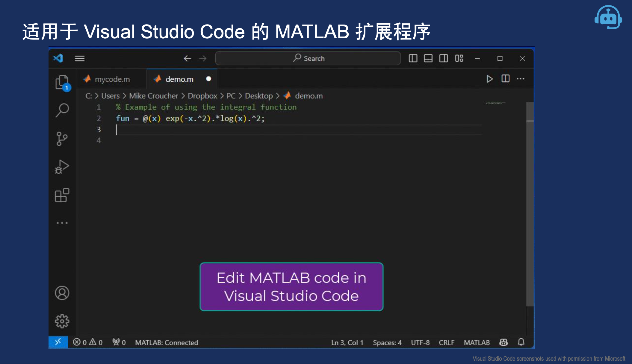632x364 pixels.
Task: Select the PC breadcrumb
Action: pos(231,96)
